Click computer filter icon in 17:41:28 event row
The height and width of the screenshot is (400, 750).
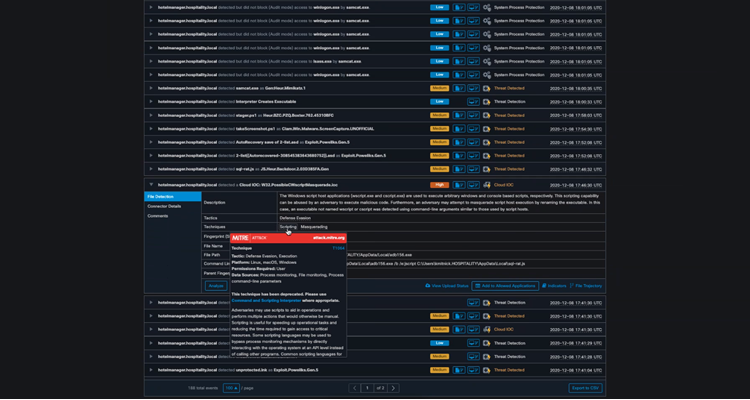[x=474, y=356]
